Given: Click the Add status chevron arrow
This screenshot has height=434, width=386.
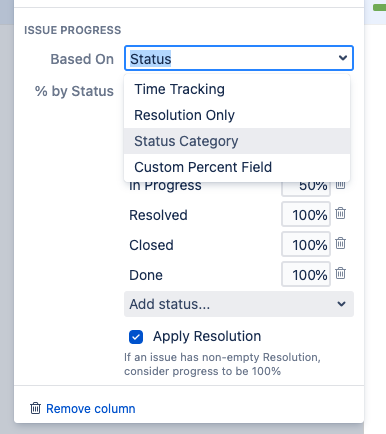Looking at the screenshot, I should [x=341, y=304].
